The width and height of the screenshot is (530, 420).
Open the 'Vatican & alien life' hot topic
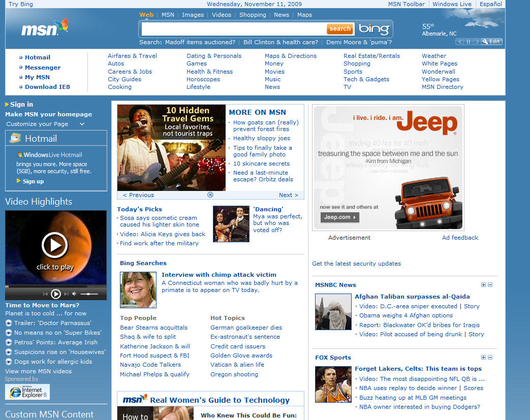(237, 365)
